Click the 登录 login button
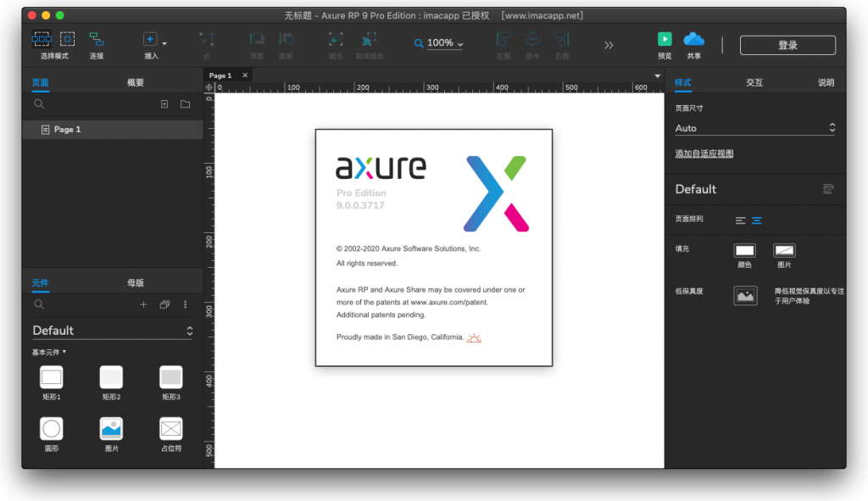This screenshot has height=501, width=868. tap(787, 46)
